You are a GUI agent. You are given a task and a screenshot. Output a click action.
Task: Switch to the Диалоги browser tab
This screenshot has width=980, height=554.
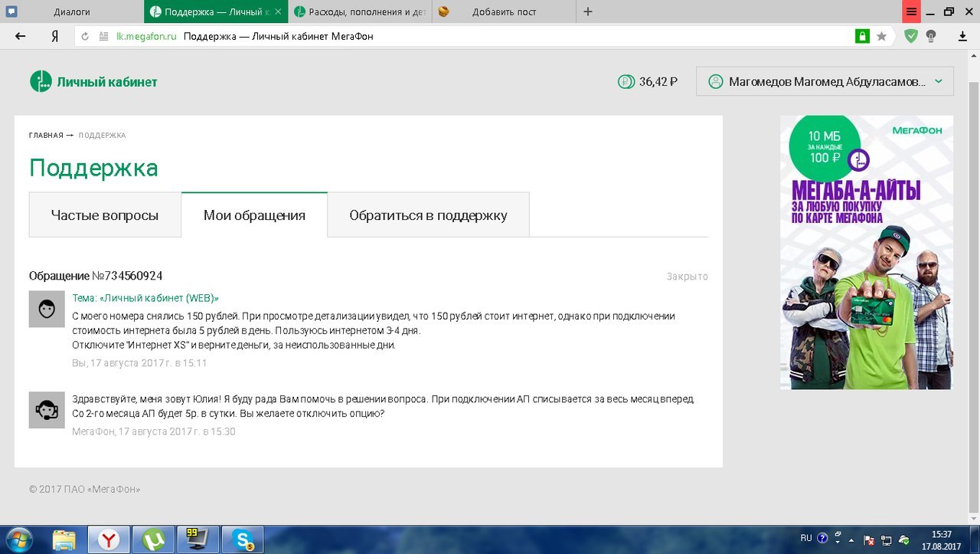point(72,11)
